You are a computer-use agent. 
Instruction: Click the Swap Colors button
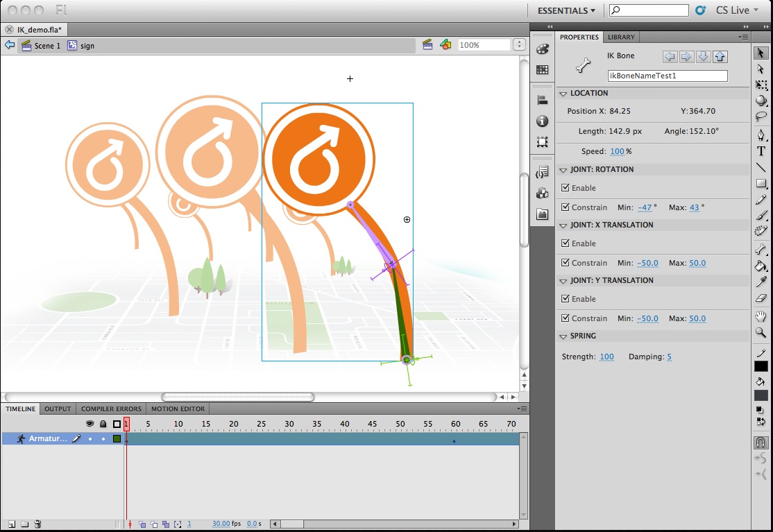[761, 422]
